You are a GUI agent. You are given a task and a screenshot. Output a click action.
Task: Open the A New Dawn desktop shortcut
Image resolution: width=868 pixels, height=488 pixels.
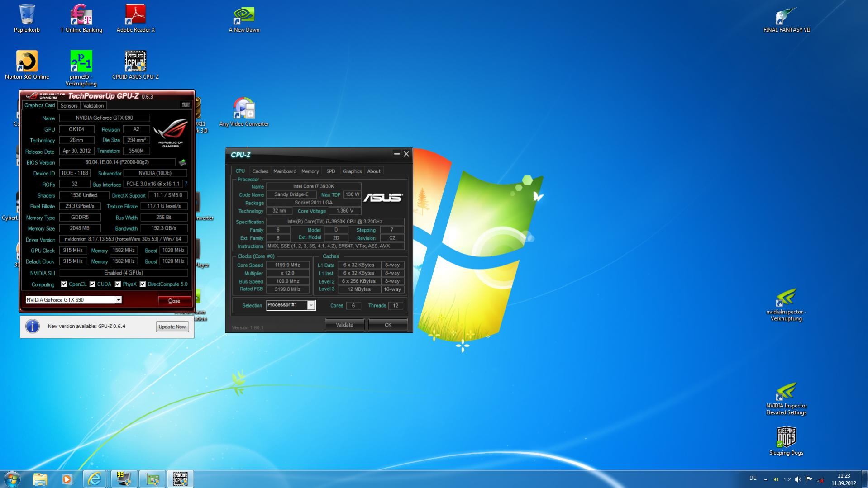244,19
